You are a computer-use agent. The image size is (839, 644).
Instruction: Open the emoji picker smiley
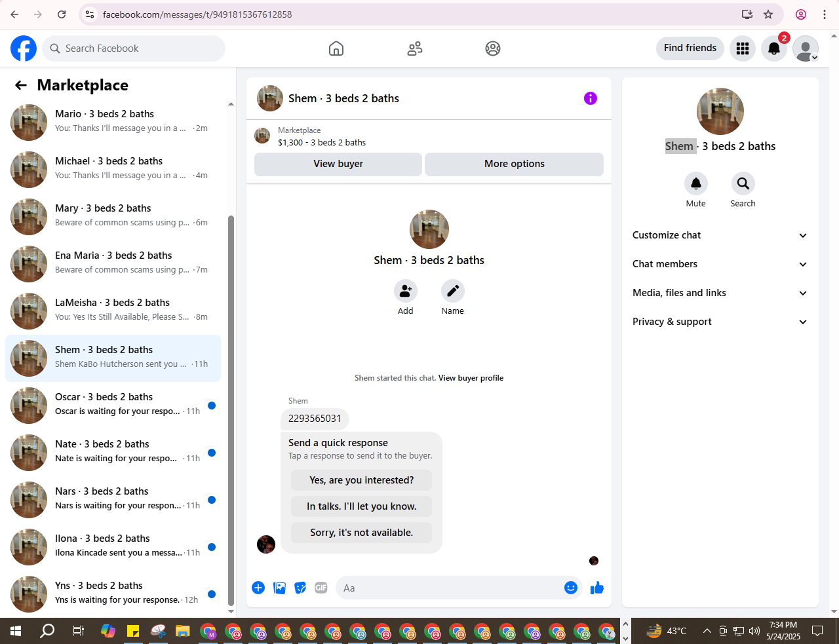[x=571, y=588]
